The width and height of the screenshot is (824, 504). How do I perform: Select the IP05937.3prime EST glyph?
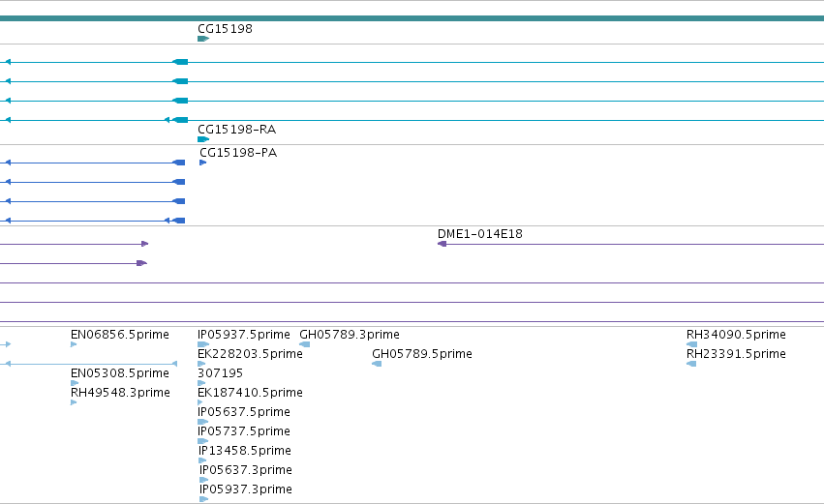tap(204, 499)
